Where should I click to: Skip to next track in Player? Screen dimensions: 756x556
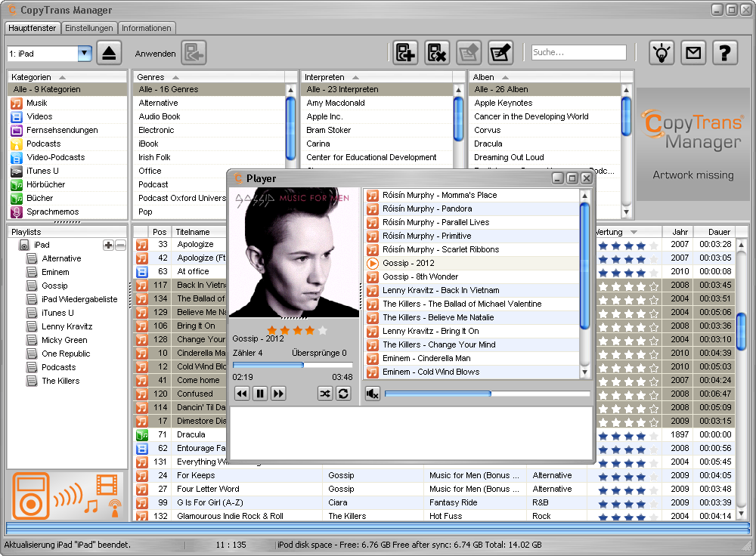[x=278, y=394]
